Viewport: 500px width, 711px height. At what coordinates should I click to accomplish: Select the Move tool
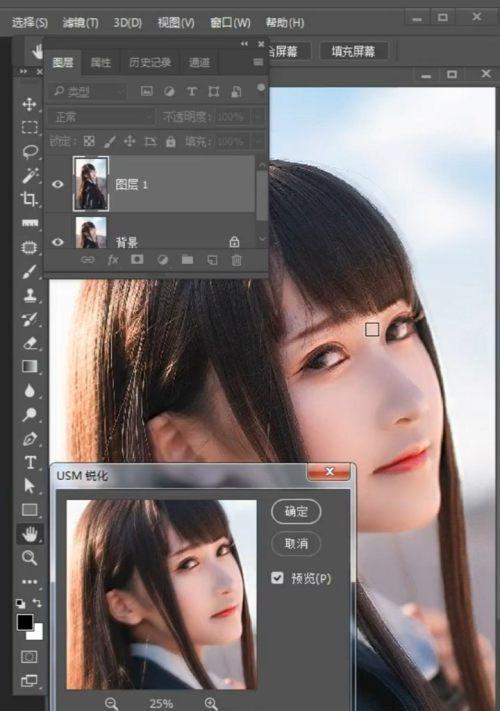click(29, 104)
